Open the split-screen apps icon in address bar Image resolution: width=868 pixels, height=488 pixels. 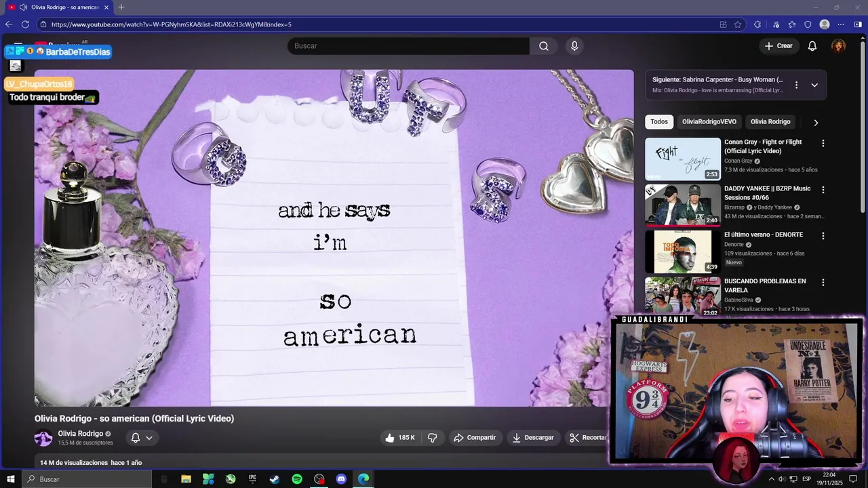point(723,24)
